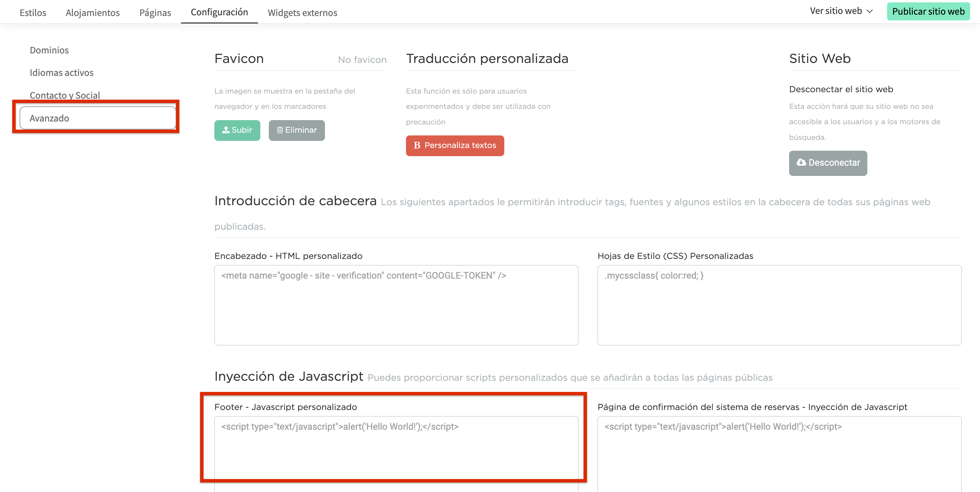Focus the booking confirmation Javascript textarea
This screenshot has width=980, height=492.
(x=779, y=453)
